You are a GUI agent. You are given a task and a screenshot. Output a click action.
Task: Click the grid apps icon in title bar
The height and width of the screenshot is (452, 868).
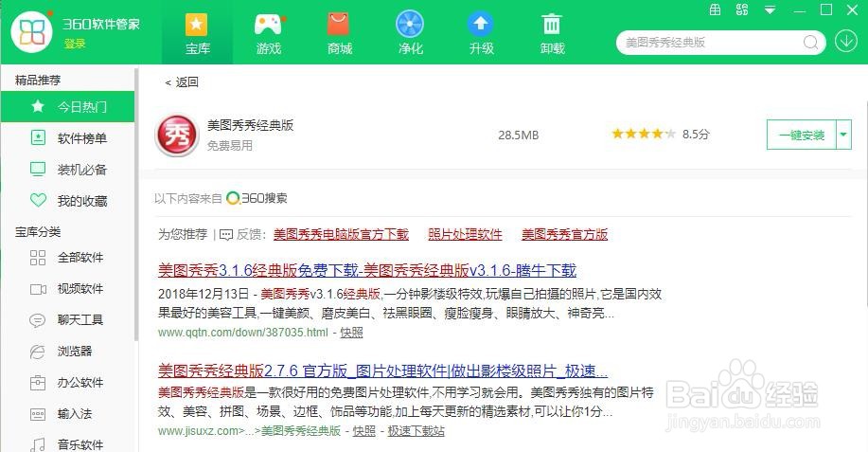coord(716,9)
